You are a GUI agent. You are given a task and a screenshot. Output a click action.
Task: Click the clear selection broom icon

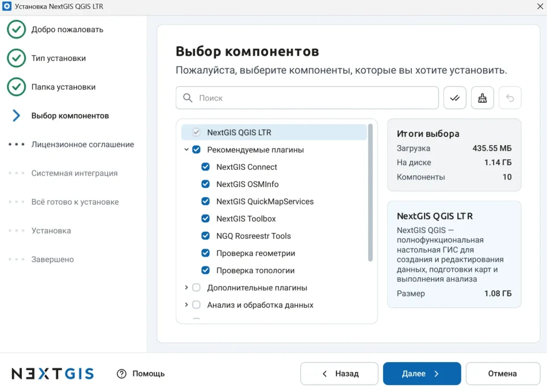(482, 98)
